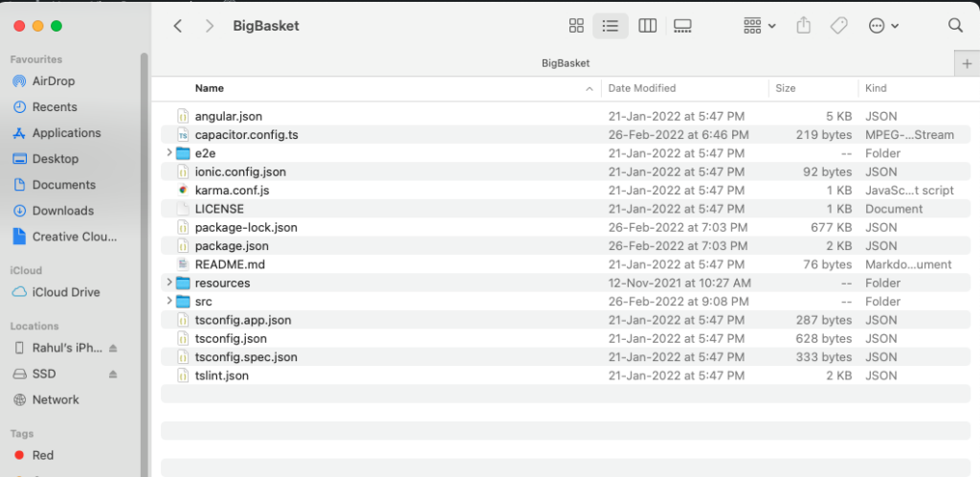
Task: Sort by Size column header
Action: [786, 88]
